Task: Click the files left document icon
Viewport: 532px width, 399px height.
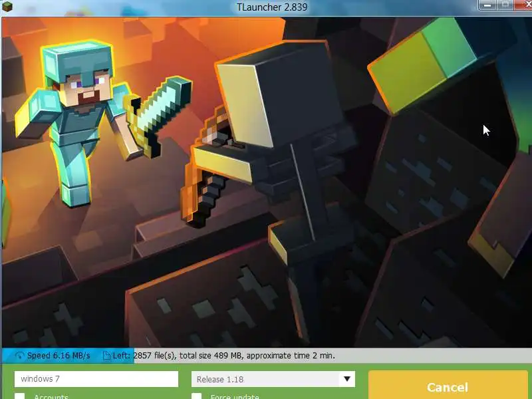Action: [x=106, y=356]
